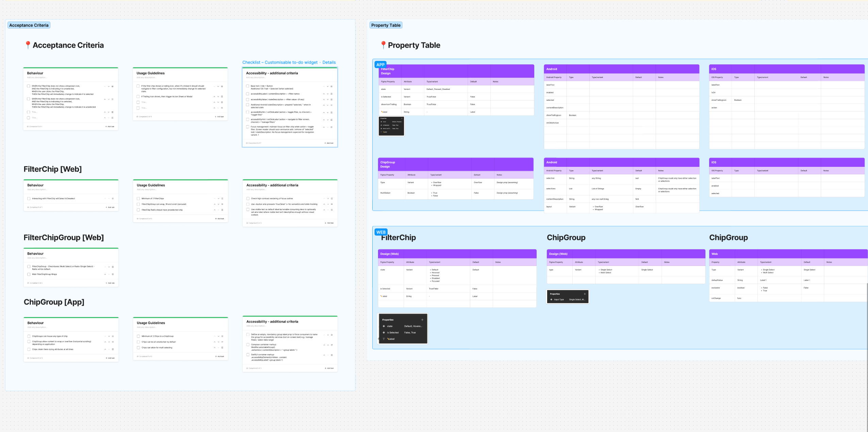Move 'Chips can allow for multi selecting' task up
Viewport: 868px width, 432px height.
(x=214, y=348)
